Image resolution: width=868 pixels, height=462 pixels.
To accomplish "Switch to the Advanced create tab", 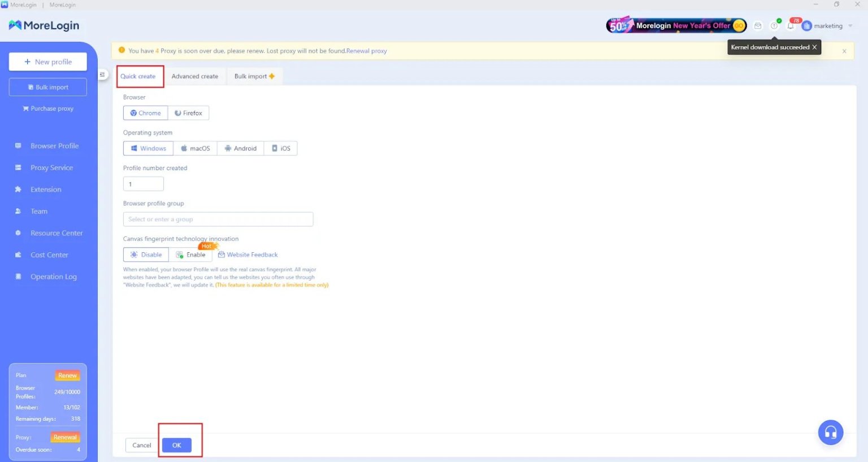I will (194, 76).
